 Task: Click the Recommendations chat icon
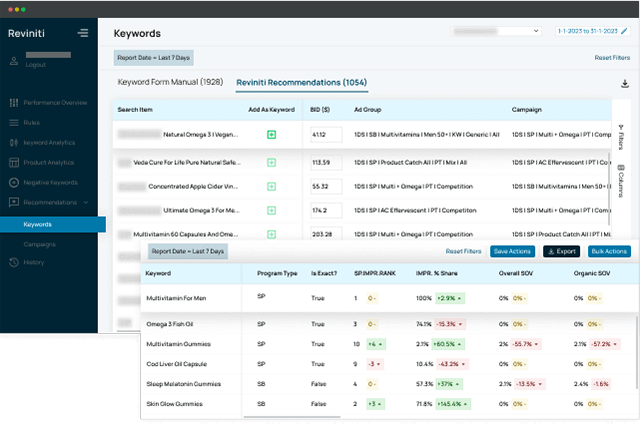pos(14,202)
